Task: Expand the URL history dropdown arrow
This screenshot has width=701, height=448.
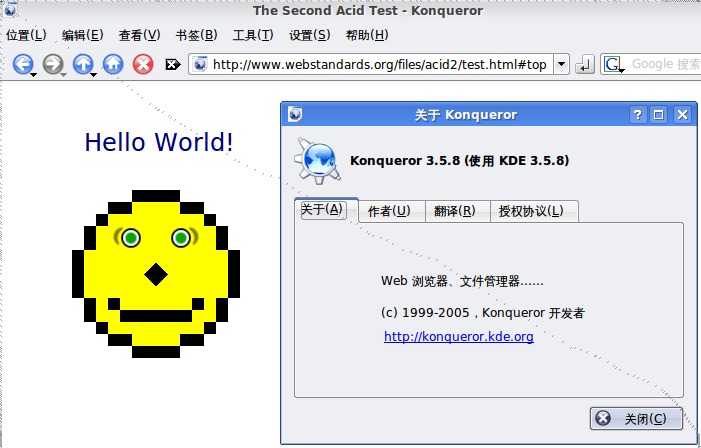Action: click(561, 64)
